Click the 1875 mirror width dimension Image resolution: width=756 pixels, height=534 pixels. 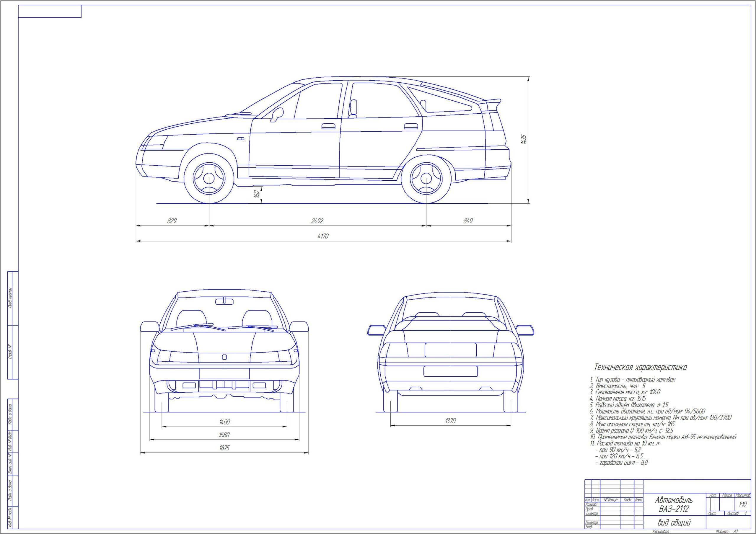point(224,448)
